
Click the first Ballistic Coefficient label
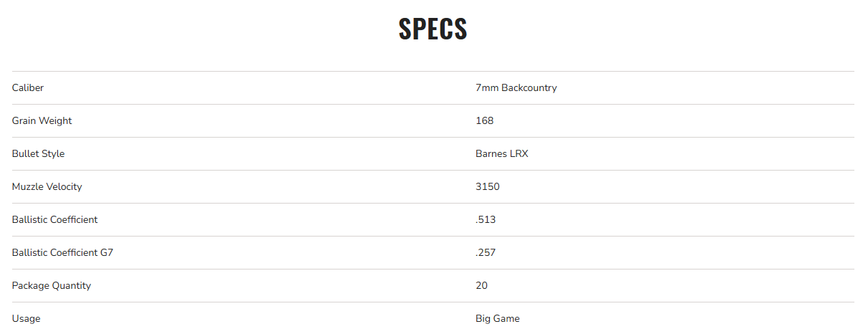pyautogui.click(x=54, y=220)
